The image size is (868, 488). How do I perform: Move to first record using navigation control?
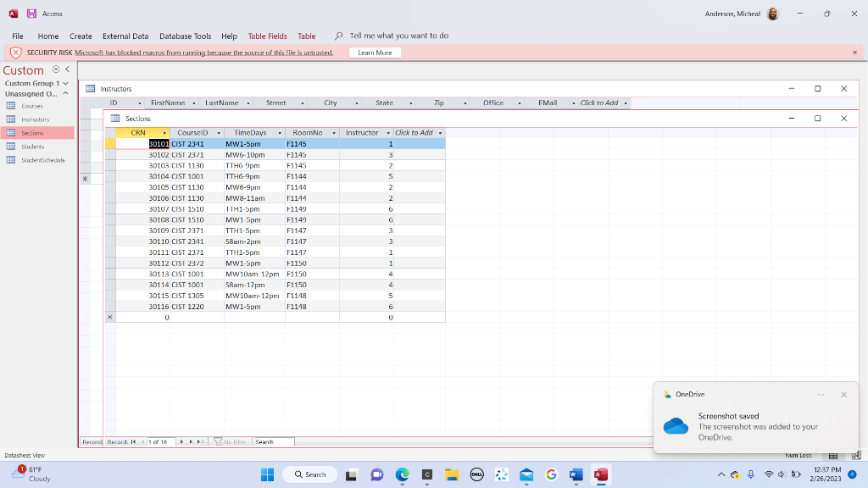tap(135, 441)
